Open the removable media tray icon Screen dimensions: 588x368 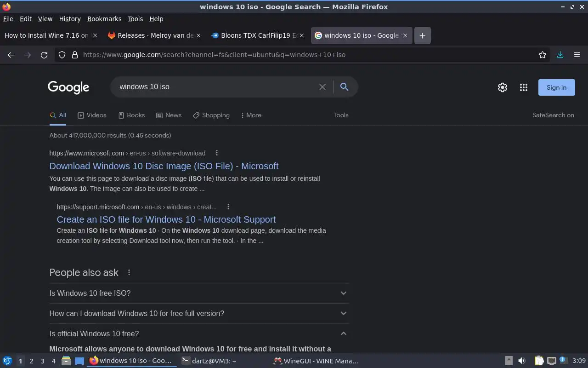(x=509, y=361)
